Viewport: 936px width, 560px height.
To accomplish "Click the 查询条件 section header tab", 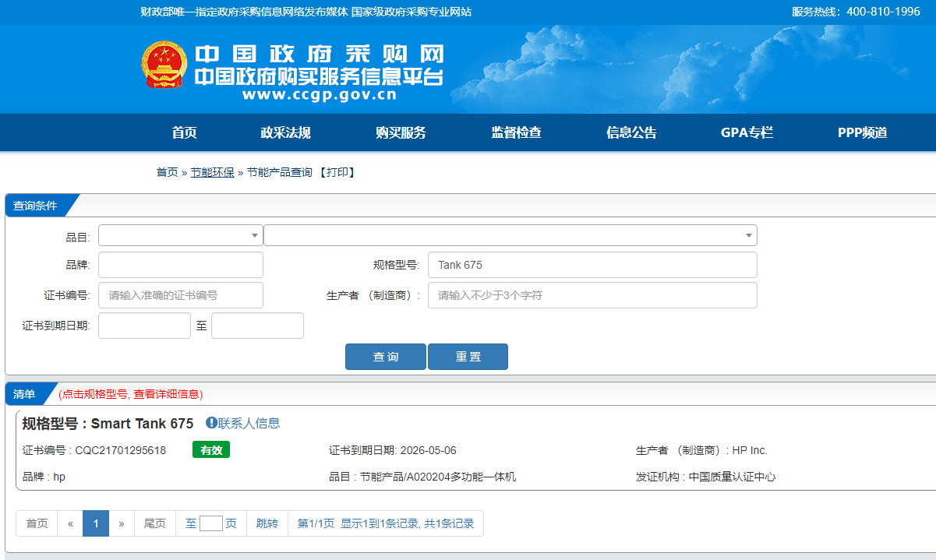I will (x=36, y=206).
